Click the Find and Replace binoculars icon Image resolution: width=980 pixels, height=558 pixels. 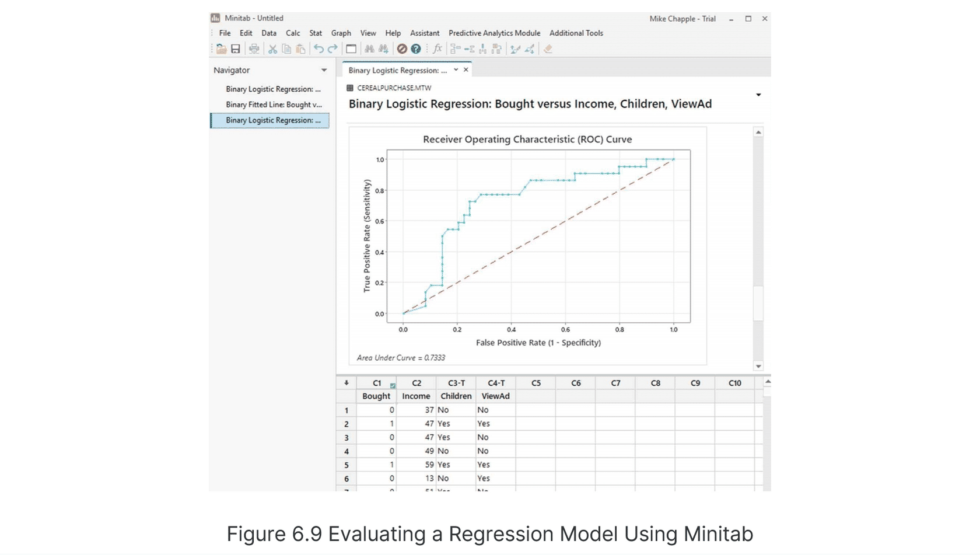pos(383,49)
